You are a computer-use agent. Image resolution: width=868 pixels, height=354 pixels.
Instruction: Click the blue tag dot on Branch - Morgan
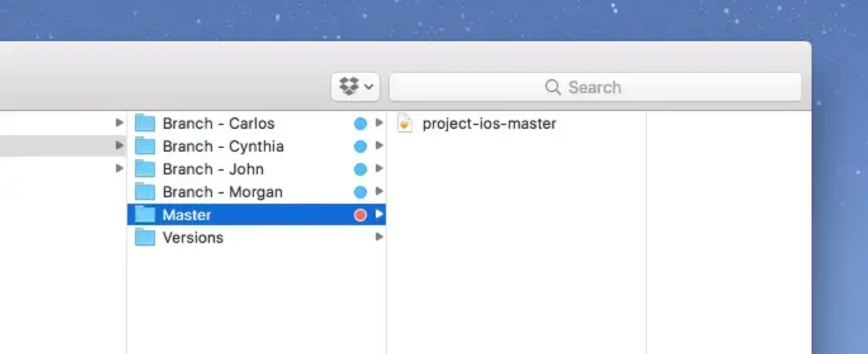361,192
